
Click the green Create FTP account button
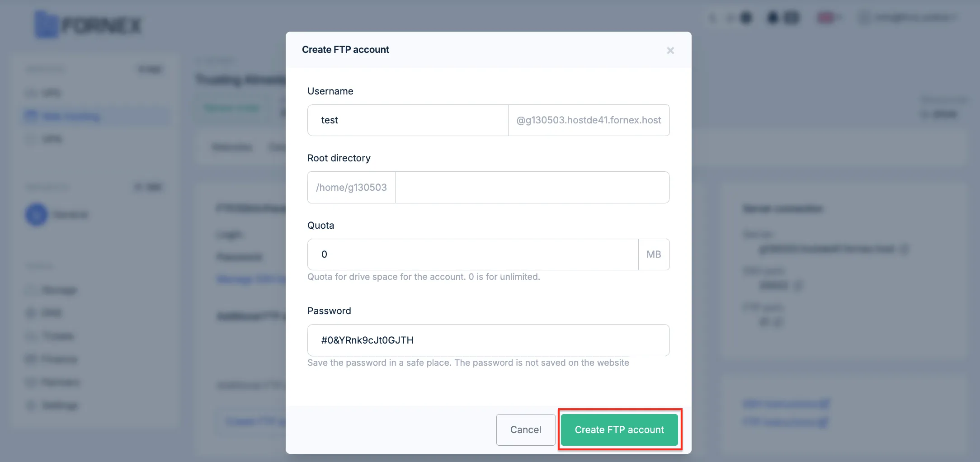pyautogui.click(x=619, y=430)
